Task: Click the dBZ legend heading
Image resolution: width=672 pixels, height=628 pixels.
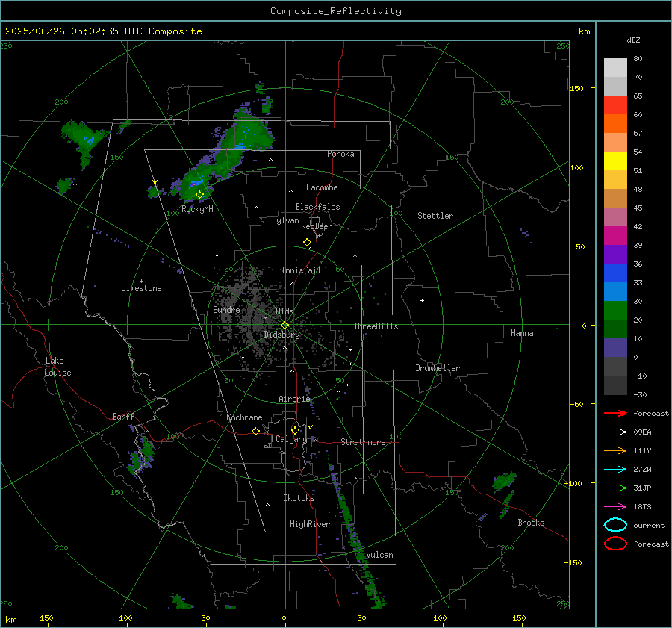Action: (633, 40)
